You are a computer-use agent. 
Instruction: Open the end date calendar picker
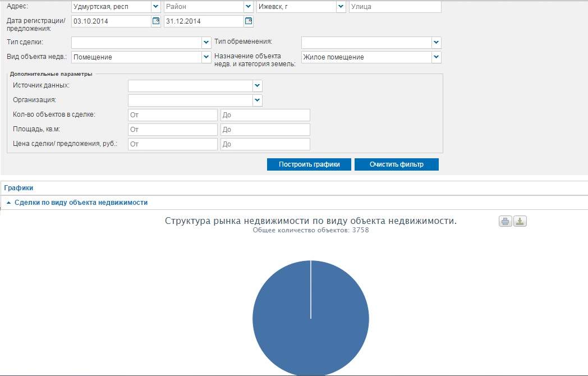[x=248, y=21]
